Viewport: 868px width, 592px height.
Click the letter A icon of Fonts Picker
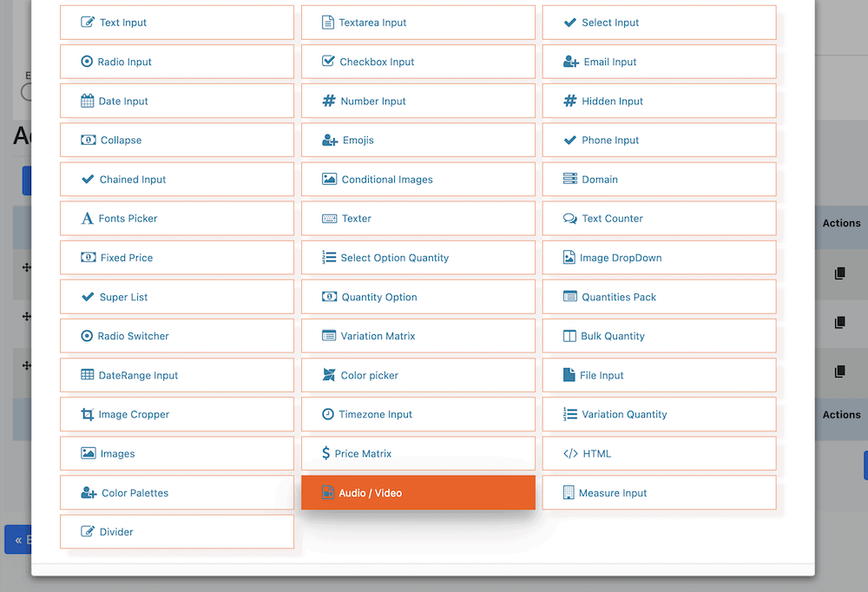87,218
